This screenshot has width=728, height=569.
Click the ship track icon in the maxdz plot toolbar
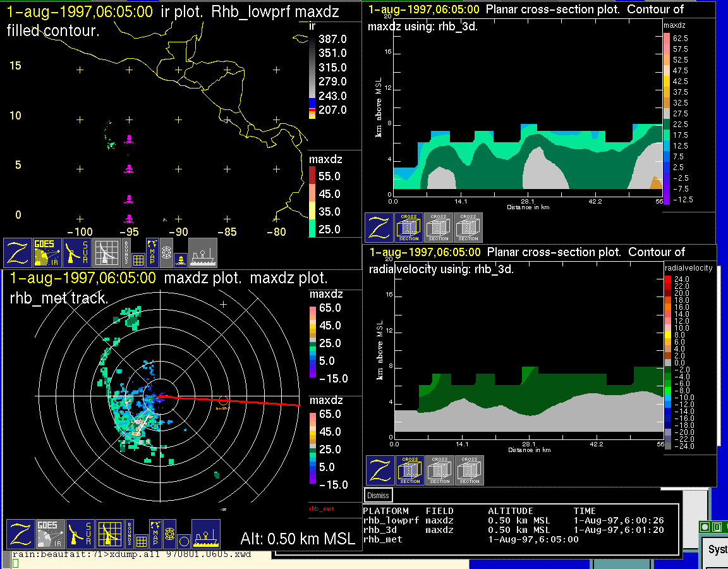click(205, 534)
